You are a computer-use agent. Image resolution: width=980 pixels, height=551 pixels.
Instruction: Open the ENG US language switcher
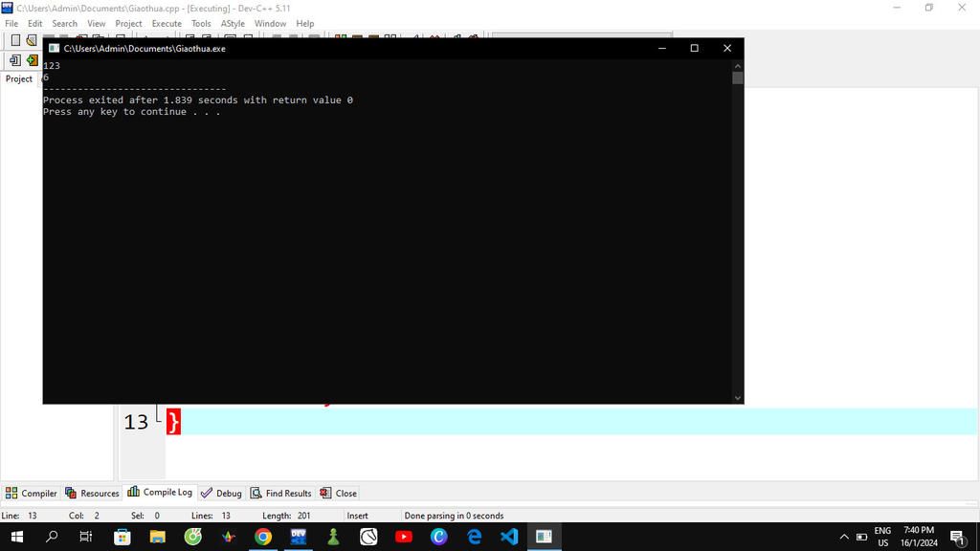[882, 537]
